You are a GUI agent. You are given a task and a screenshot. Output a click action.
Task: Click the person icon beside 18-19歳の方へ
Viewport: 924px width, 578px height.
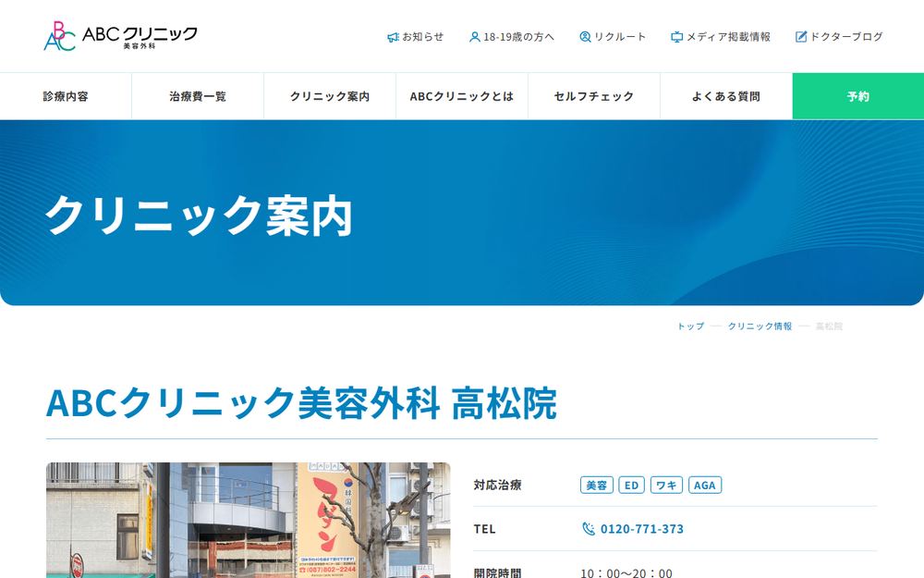pyautogui.click(x=474, y=37)
